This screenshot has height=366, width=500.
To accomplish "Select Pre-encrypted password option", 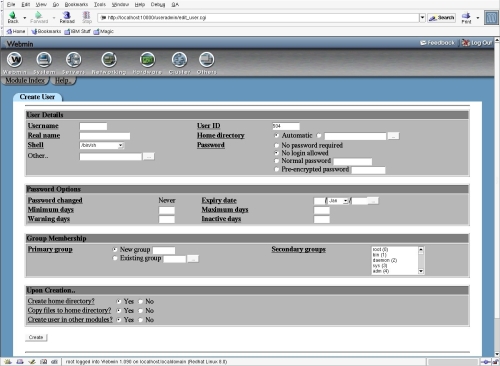I will pos(277,169).
